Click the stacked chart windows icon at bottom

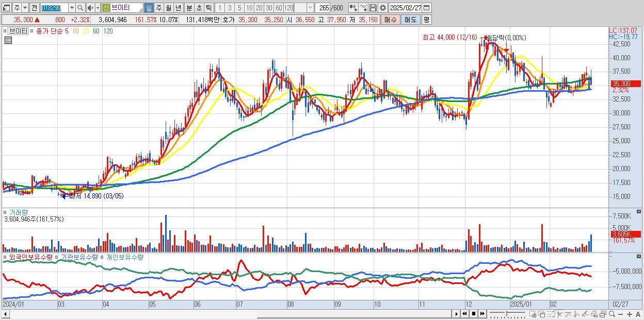point(603,314)
